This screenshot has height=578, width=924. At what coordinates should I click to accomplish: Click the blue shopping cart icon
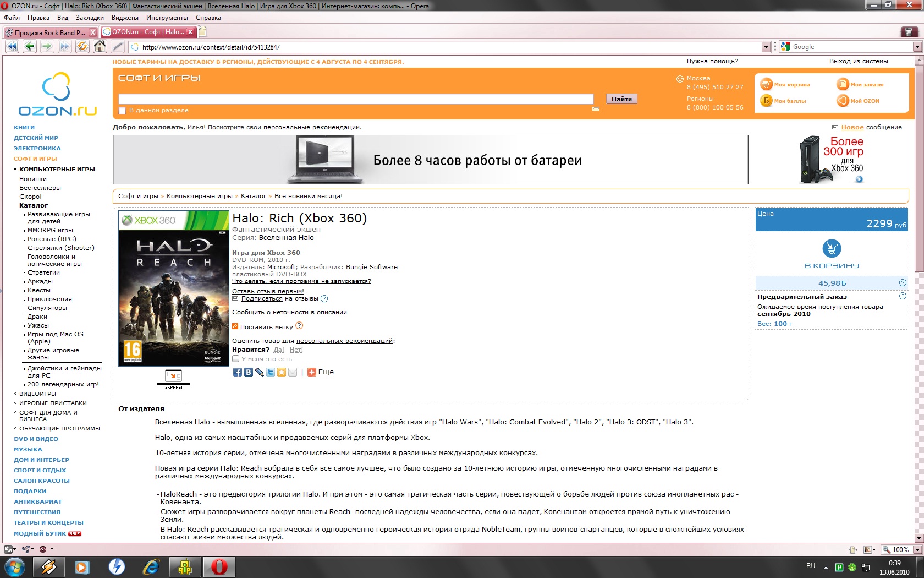tap(831, 248)
